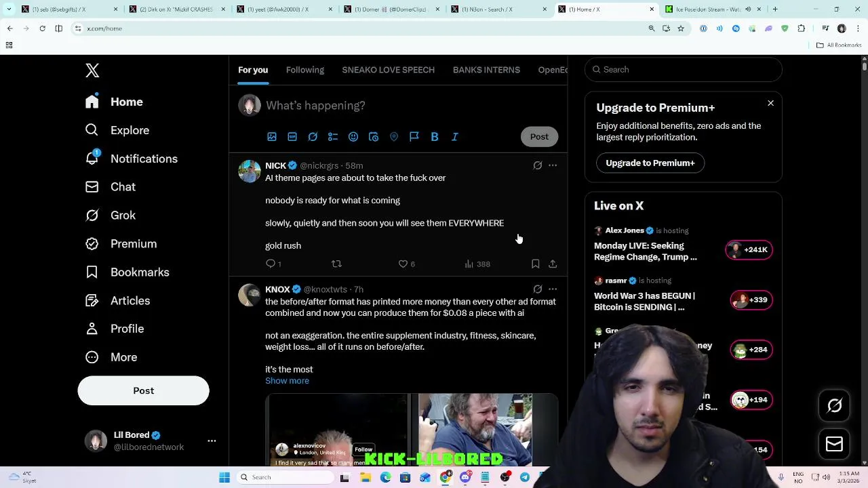This screenshot has width=868, height=488.
Task: Go to Home in the sidebar
Action: click(114, 102)
